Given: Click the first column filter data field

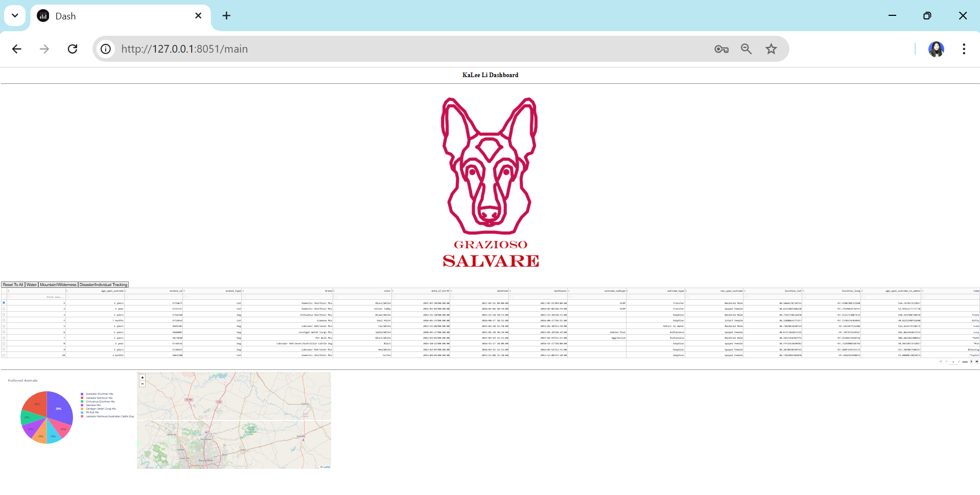Looking at the screenshot, I should pyautogui.click(x=36, y=297).
